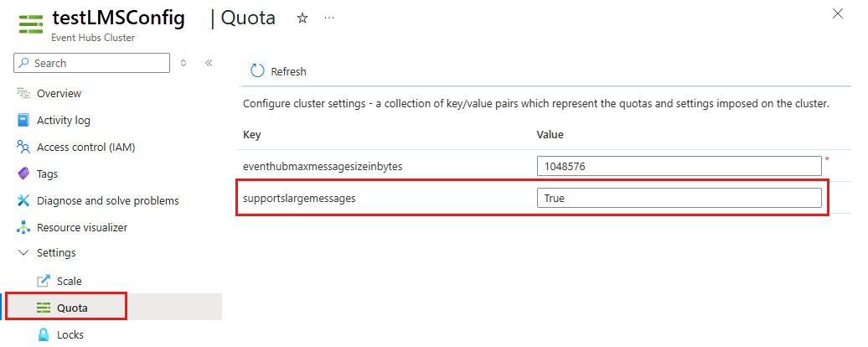The image size is (868, 347).
Task: Select the Quota menu item
Action: [73, 308]
